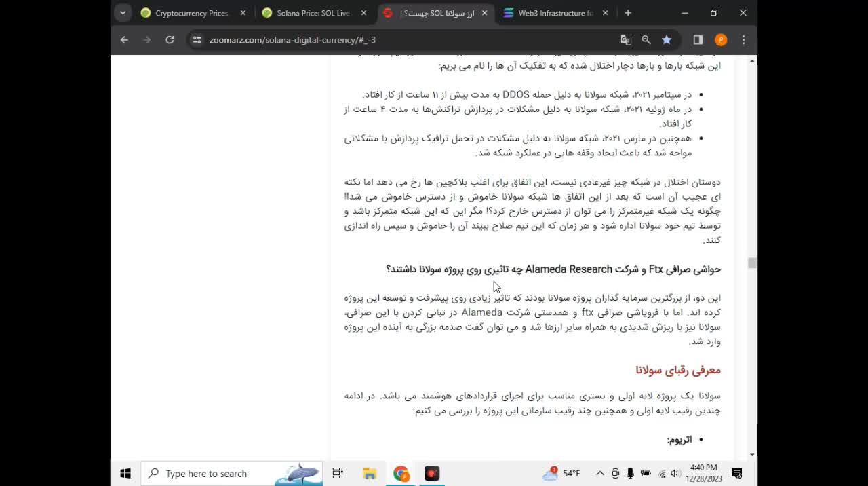
Task: Open File Explorer from the taskbar
Action: coord(370,473)
